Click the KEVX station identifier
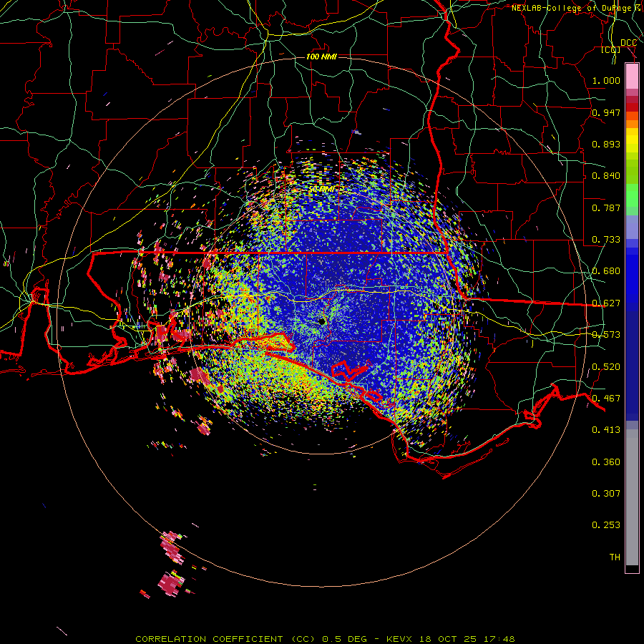The image size is (644, 644). point(401,639)
